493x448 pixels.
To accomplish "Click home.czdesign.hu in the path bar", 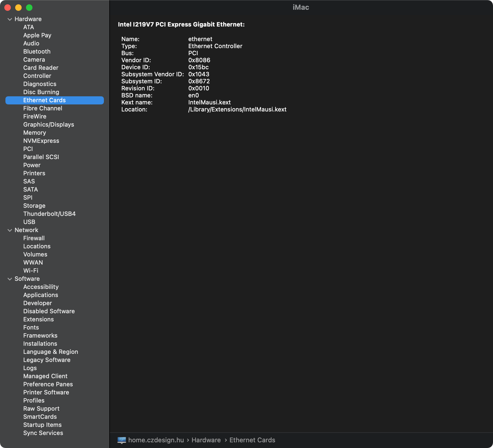I will click(x=156, y=440).
